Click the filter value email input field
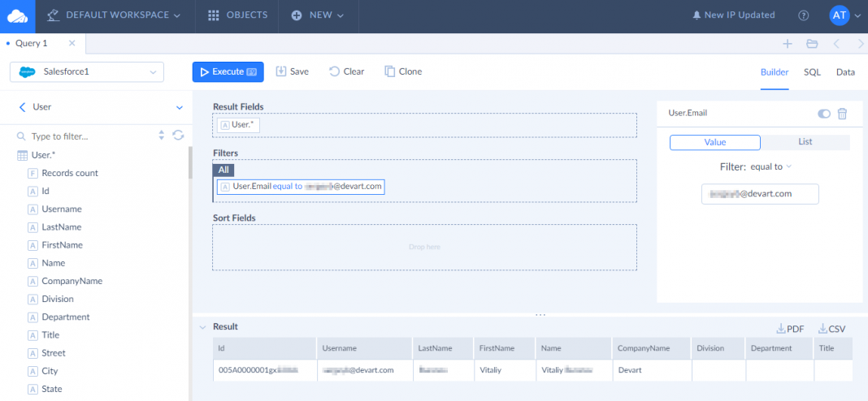Image resolution: width=868 pixels, height=401 pixels. 760,194
